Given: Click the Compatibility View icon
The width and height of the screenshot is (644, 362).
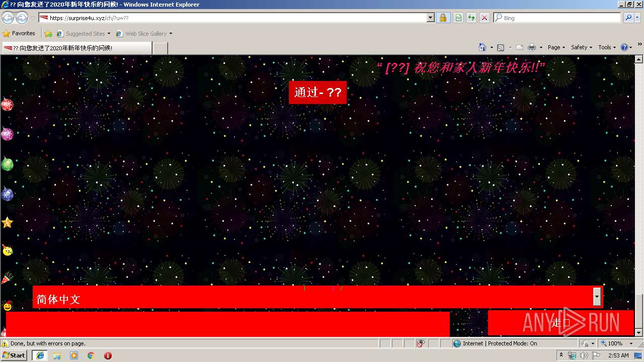Looking at the screenshot, I should (458, 18).
